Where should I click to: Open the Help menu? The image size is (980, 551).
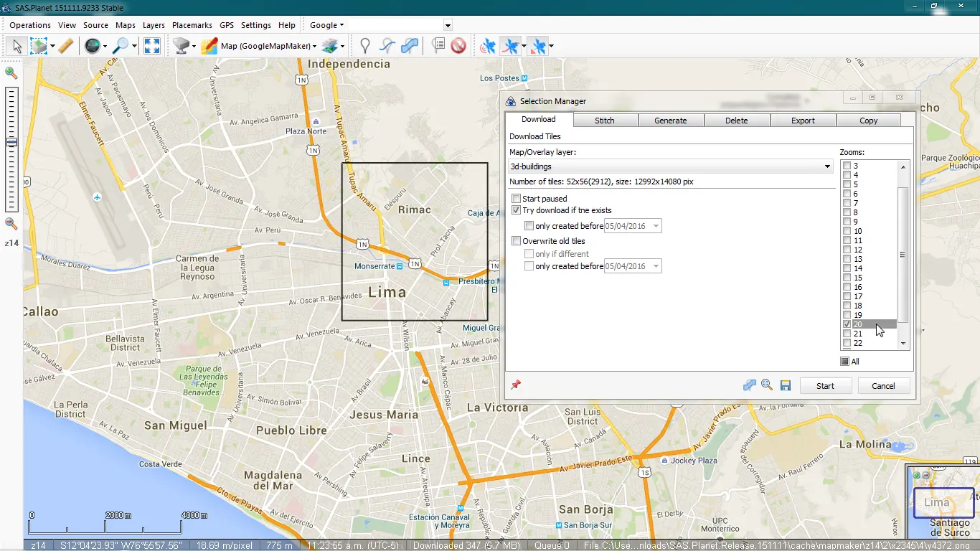(x=287, y=25)
